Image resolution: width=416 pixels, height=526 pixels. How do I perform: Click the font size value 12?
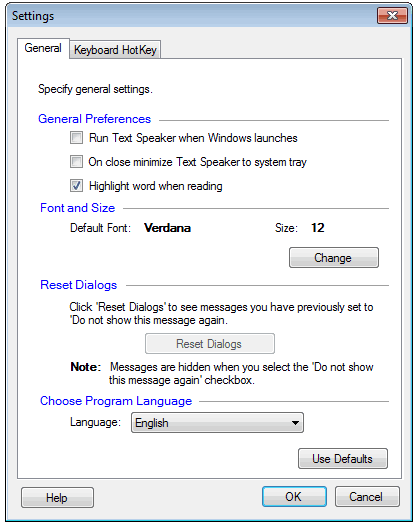(x=318, y=228)
